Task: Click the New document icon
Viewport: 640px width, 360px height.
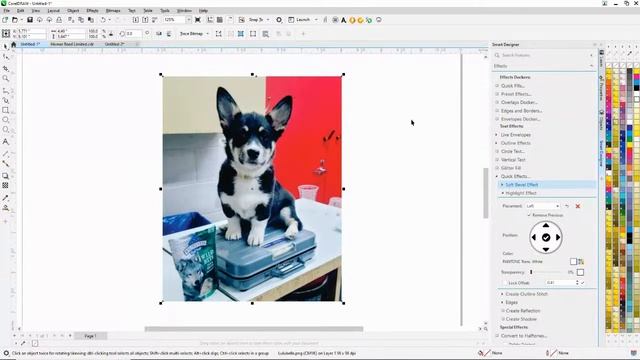Action: click(5, 20)
